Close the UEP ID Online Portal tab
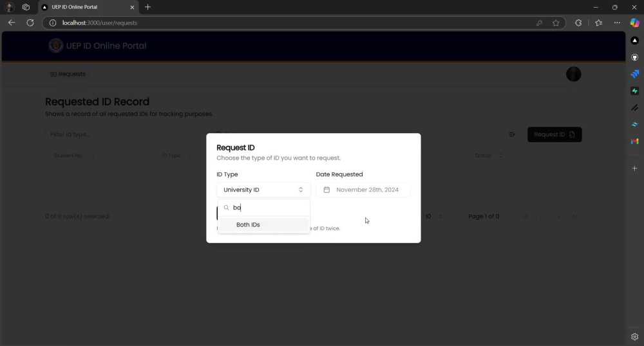The image size is (644, 346). click(132, 7)
